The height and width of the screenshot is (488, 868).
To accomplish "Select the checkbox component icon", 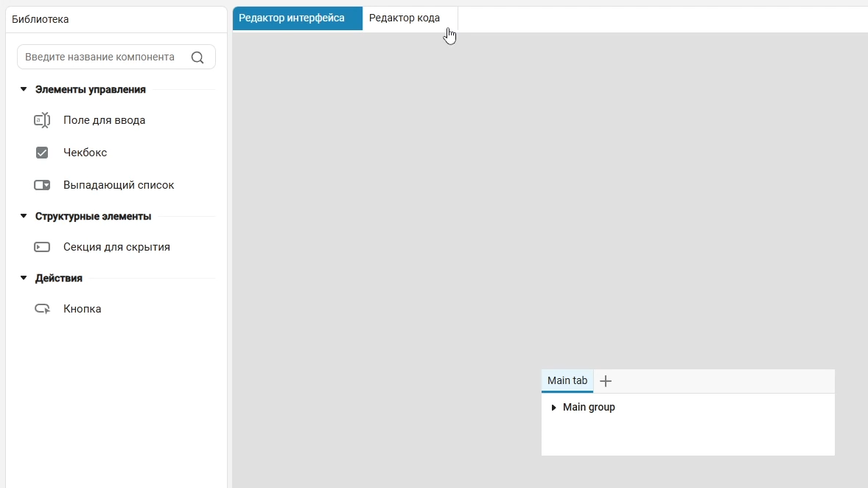I will [42, 153].
